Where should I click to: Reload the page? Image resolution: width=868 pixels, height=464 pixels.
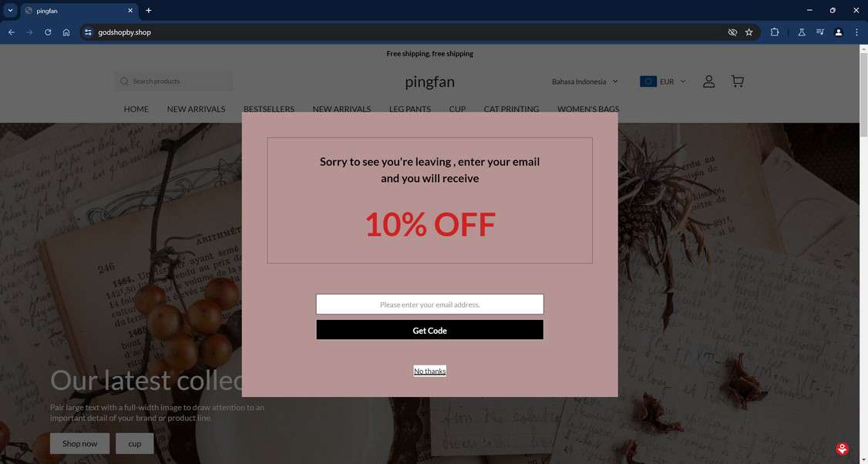[x=48, y=32]
